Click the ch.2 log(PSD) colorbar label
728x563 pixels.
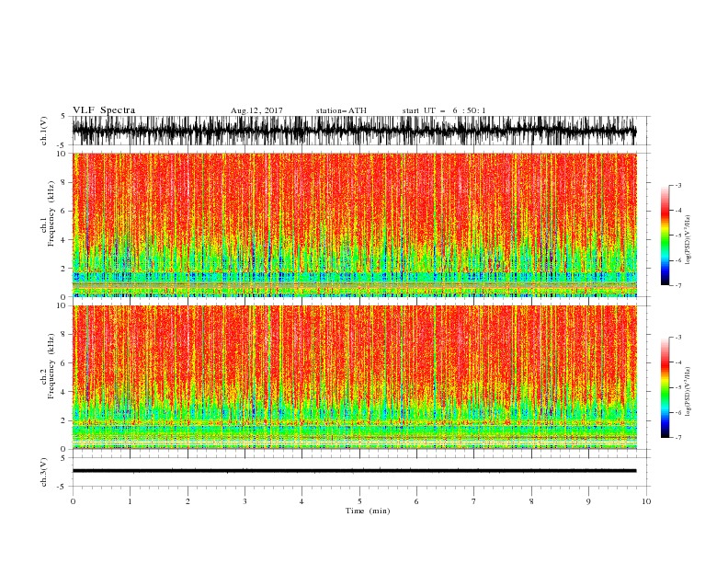688,392
